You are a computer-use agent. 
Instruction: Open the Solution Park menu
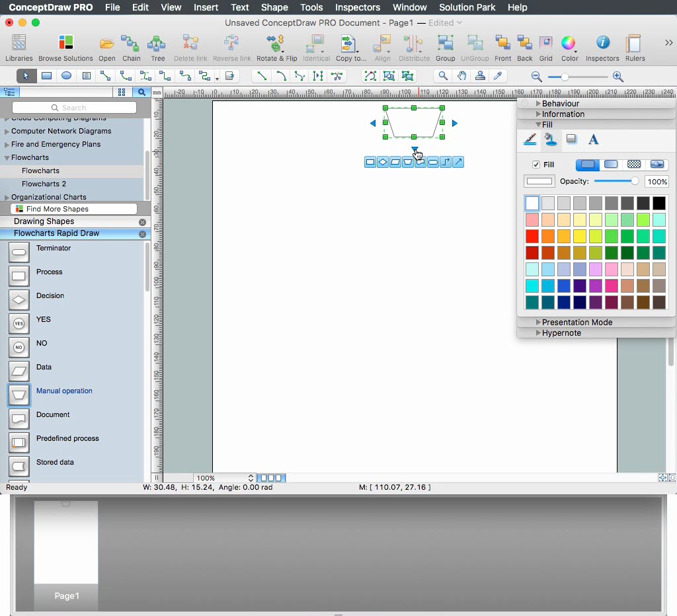coord(467,7)
